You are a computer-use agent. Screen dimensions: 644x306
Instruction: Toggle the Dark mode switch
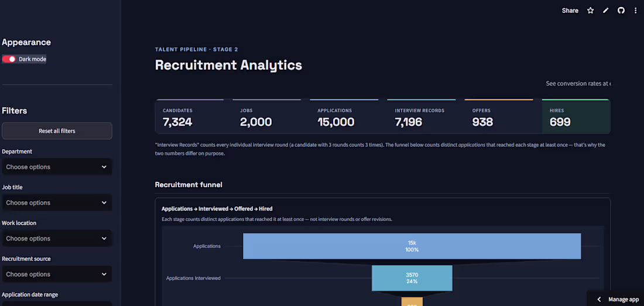coord(9,59)
